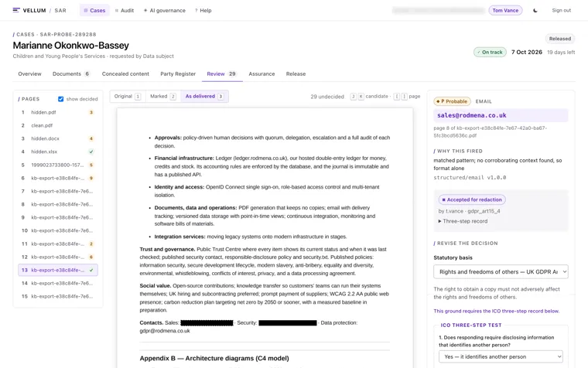Click the Vellum logo icon
This screenshot has height=368, width=588.
click(x=16, y=10)
